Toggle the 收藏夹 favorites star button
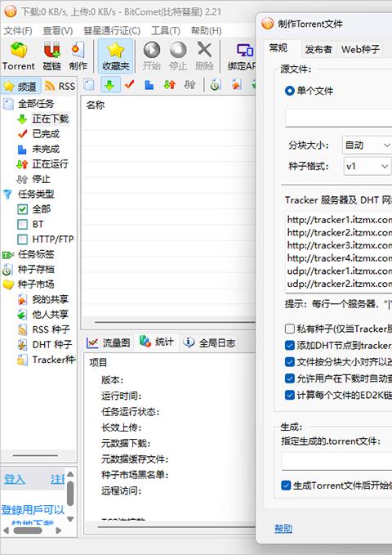This screenshot has height=555, width=392. pos(115,56)
